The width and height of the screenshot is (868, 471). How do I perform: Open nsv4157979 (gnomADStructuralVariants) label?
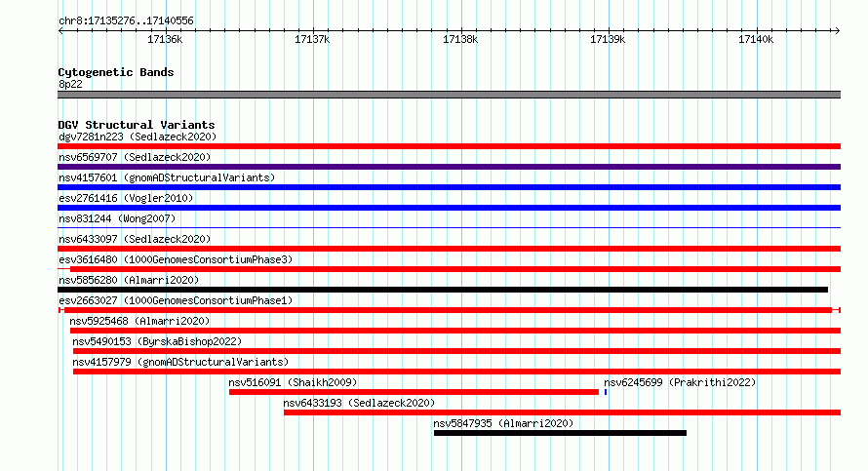pos(180,362)
